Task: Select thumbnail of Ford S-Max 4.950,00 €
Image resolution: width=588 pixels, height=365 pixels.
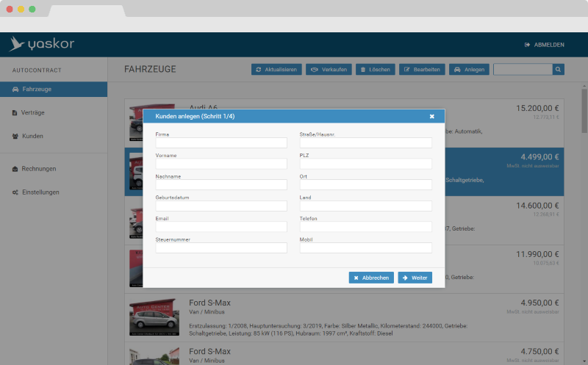Action: (x=154, y=317)
